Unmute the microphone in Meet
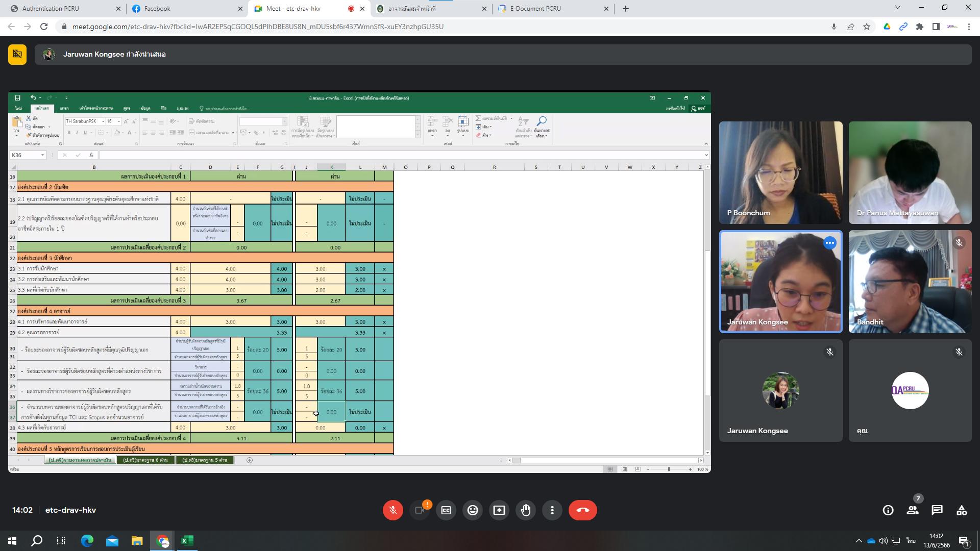 pos(393,510)
